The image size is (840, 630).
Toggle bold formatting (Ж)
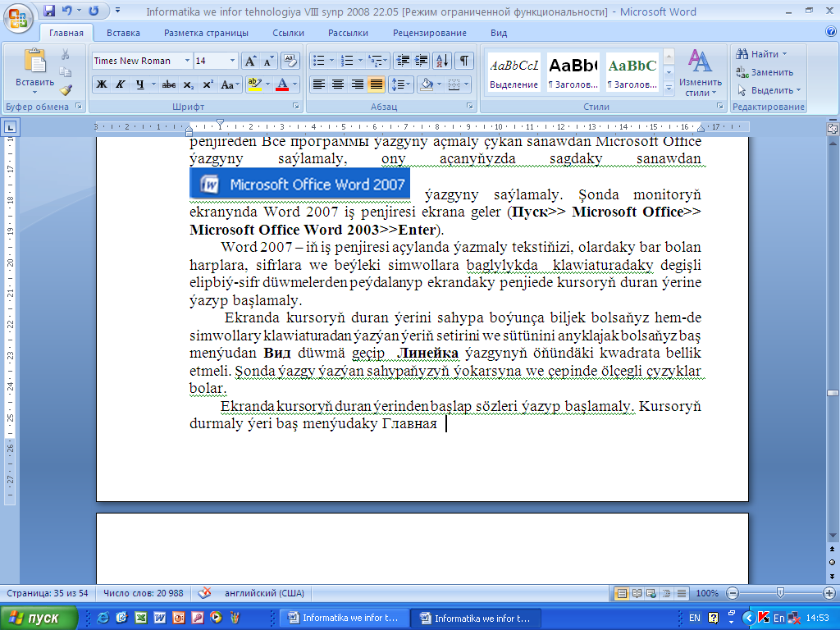[101, 84]
